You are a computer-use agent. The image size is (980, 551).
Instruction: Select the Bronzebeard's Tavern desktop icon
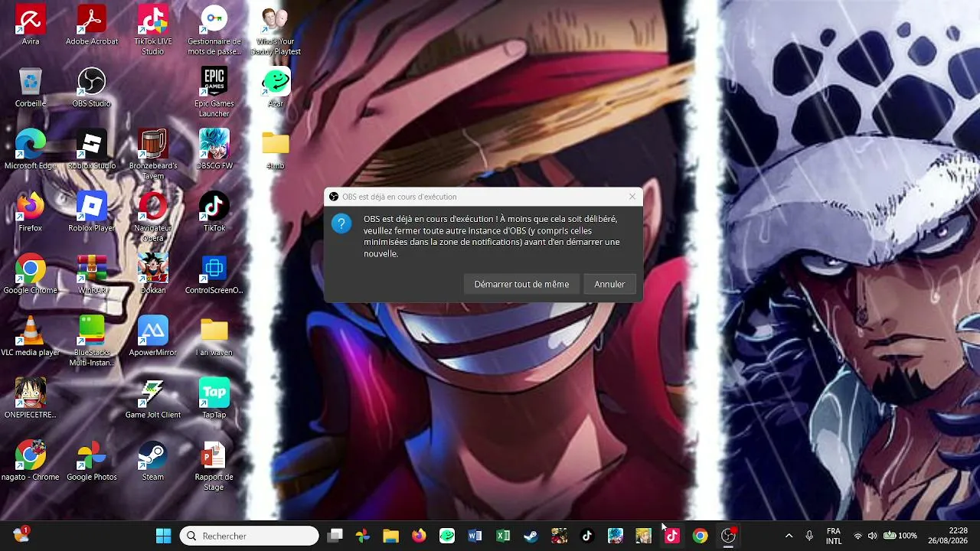pyautogui.click(x=153, y=155)
